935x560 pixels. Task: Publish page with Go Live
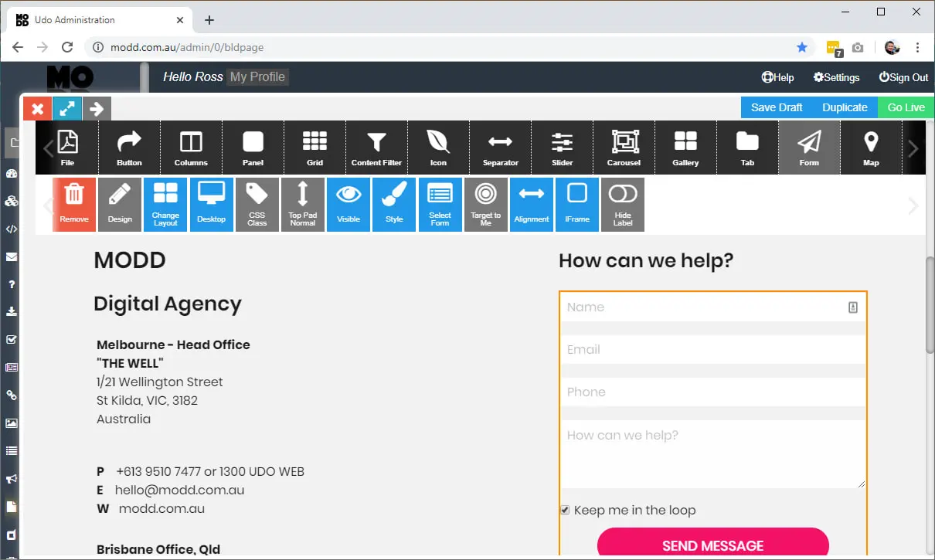pos(906,107)
